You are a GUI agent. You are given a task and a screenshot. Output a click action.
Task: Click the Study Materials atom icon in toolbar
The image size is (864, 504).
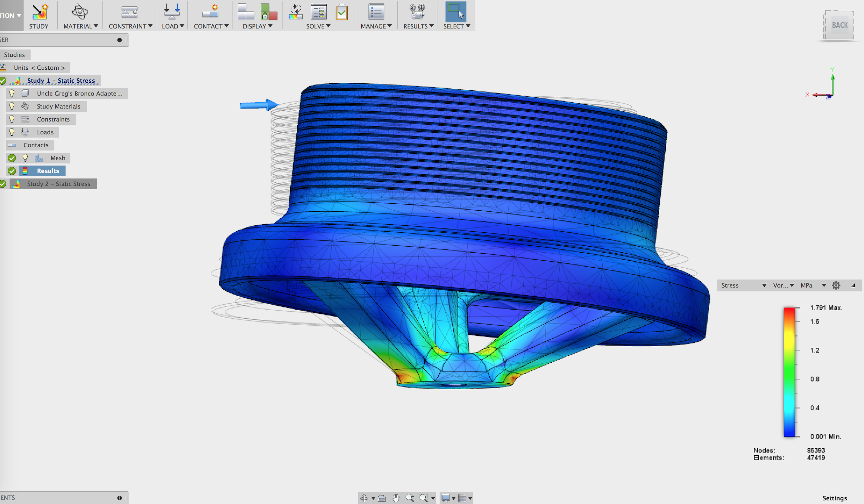click(80, 12)
